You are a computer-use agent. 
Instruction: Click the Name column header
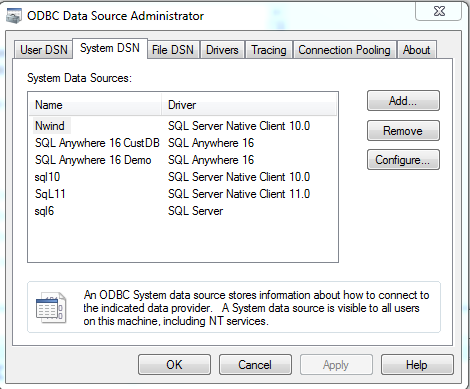(95, 105)
